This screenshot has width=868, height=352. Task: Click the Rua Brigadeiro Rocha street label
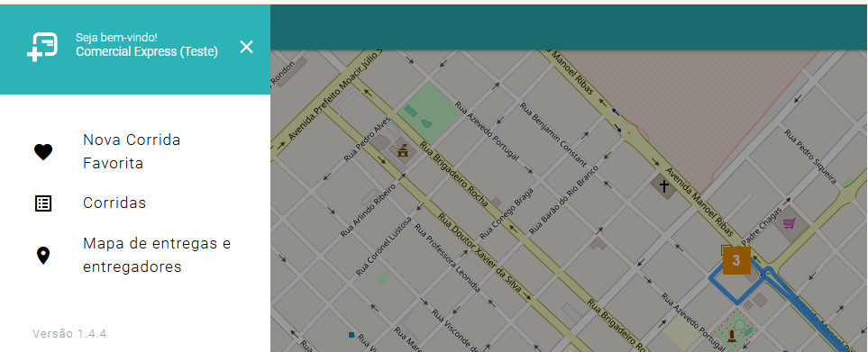pyautogui.click(x=454, y=175)
